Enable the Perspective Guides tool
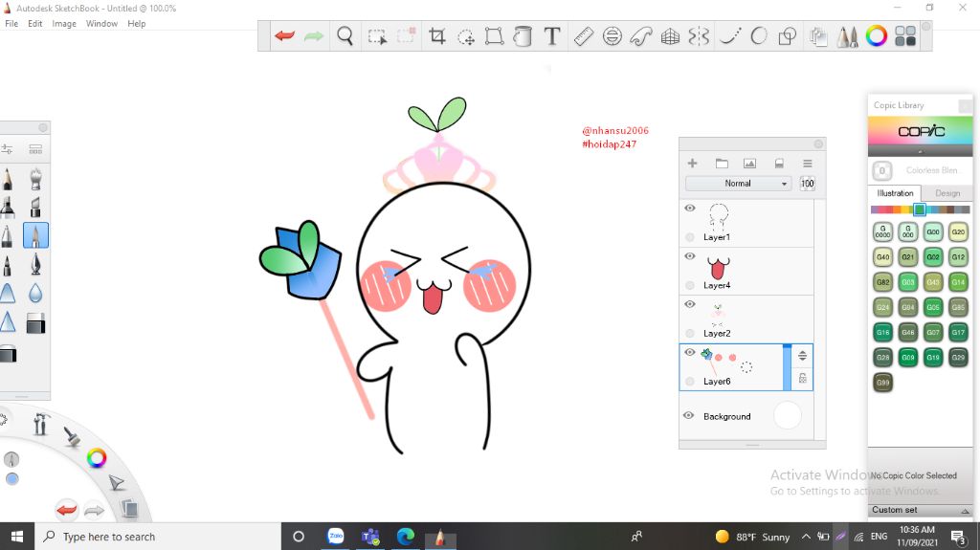 point(670,36)
